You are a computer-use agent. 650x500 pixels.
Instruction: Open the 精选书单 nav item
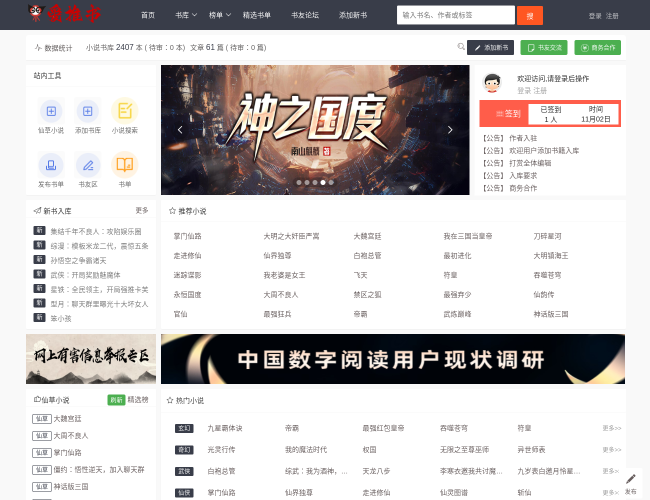(257, 15)
